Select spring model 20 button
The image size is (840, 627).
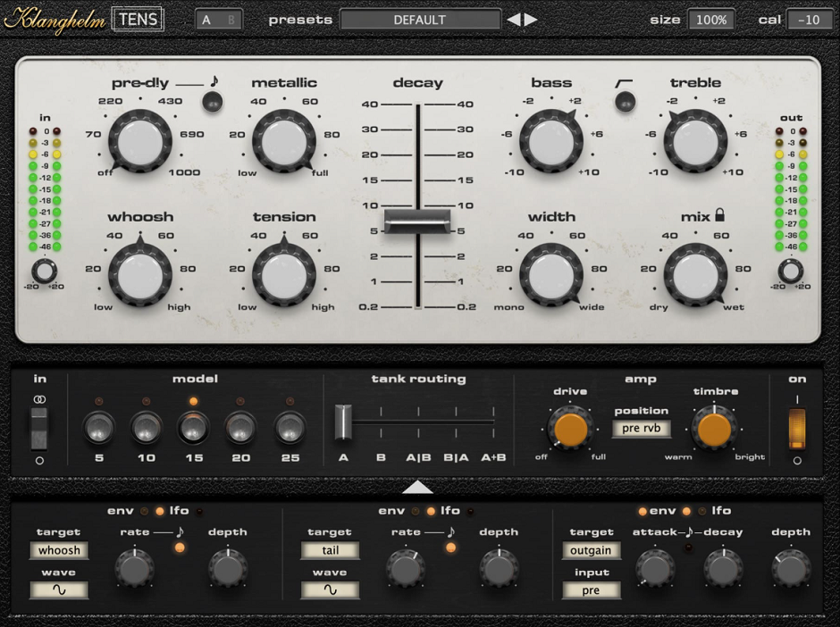[240, 429]
